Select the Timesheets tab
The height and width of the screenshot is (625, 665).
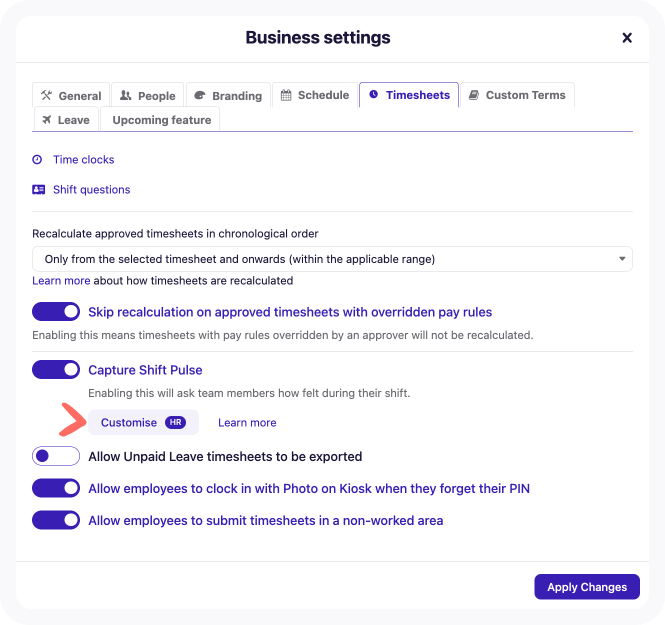(409, 95)
